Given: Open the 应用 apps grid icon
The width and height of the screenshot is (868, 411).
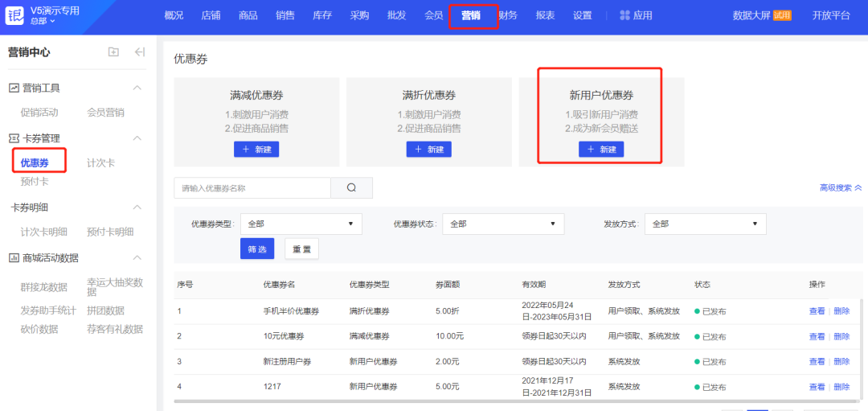Looking at the screenshot, I should (x=624, y=15).
